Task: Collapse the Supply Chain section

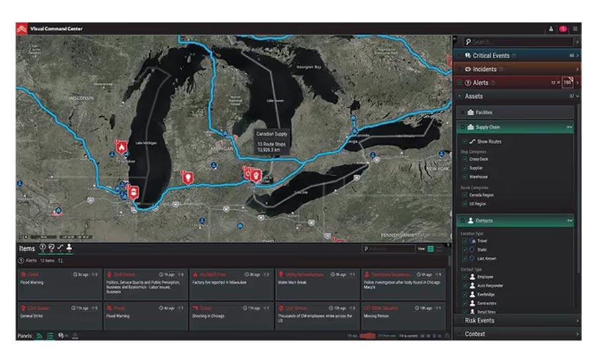Action: [x=569, y=127]
